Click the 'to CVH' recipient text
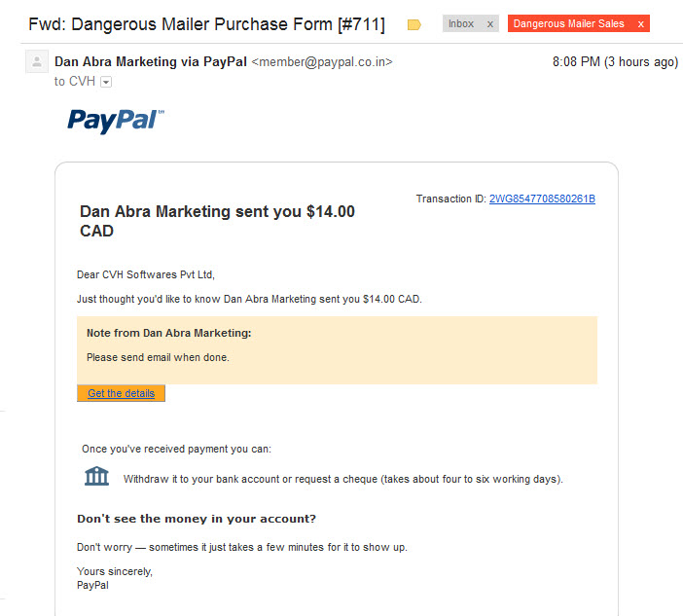The image size is (683, 616). 75,82
